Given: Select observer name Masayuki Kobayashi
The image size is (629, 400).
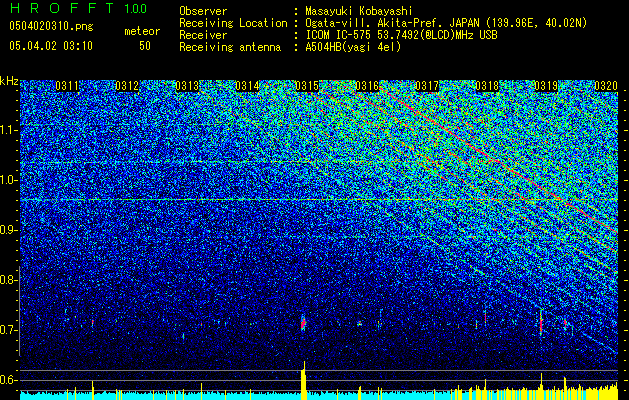Looking at the screenshot, I should [x=359, y=11].
